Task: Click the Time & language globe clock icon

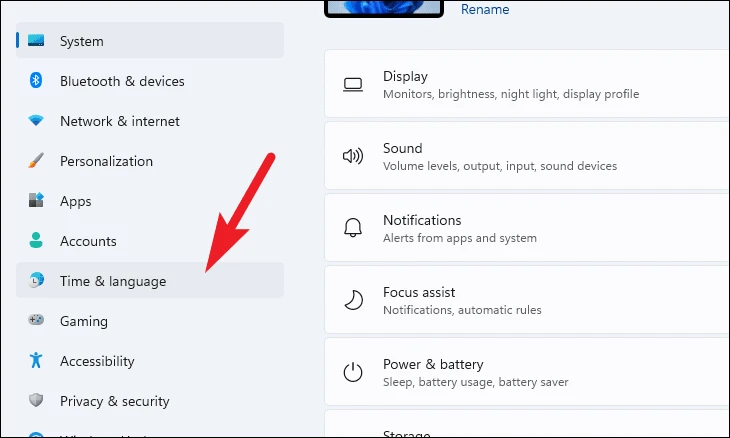Action: coord(36,280)
